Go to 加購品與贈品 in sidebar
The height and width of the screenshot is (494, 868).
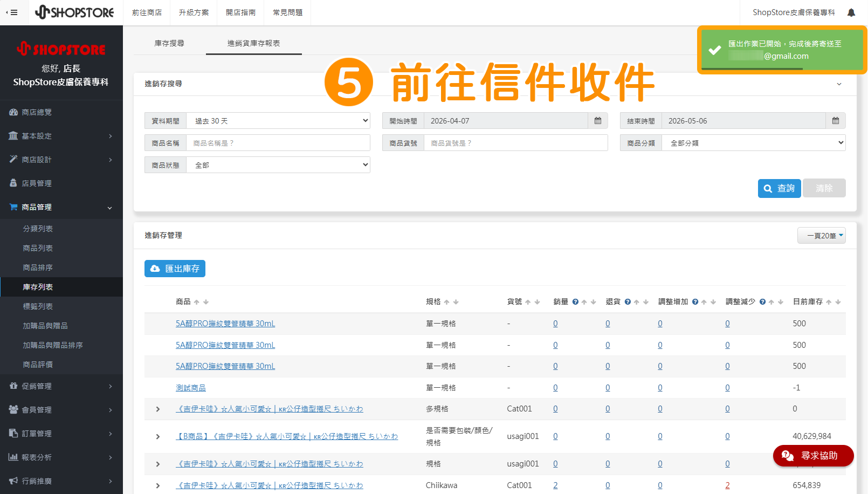point(45,326)
